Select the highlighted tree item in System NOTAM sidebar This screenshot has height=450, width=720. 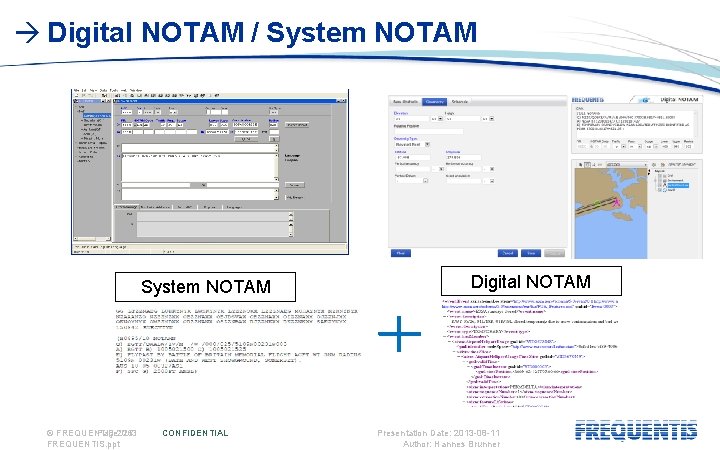[x=97, y=115]
